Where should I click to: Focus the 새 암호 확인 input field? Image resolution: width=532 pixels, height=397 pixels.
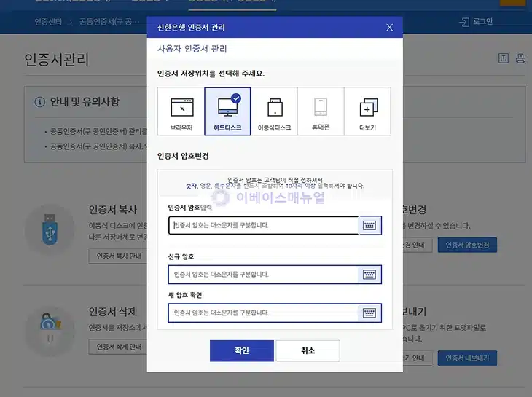coord(264,313)
